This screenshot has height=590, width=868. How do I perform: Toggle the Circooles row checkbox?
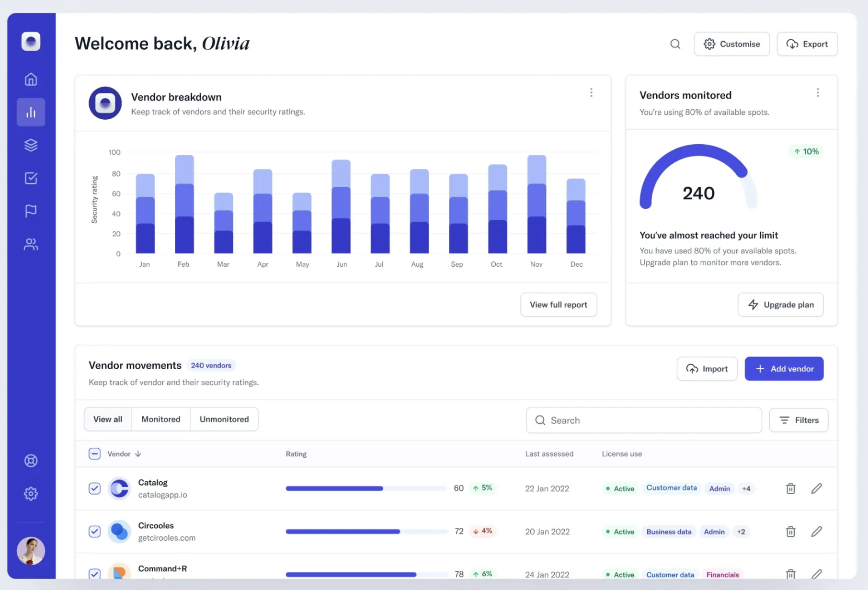click(x=94, y=532)
